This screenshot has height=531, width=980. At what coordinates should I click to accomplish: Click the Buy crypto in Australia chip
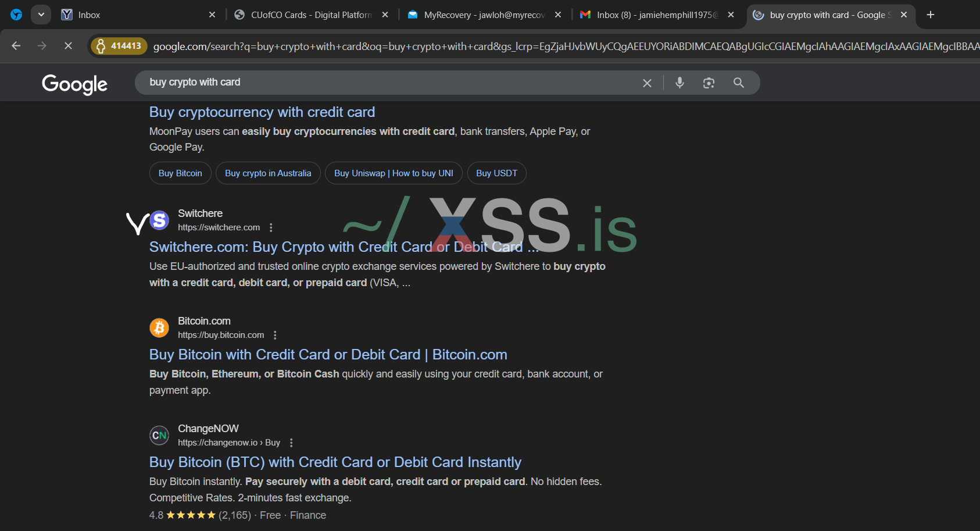(268, 173)
